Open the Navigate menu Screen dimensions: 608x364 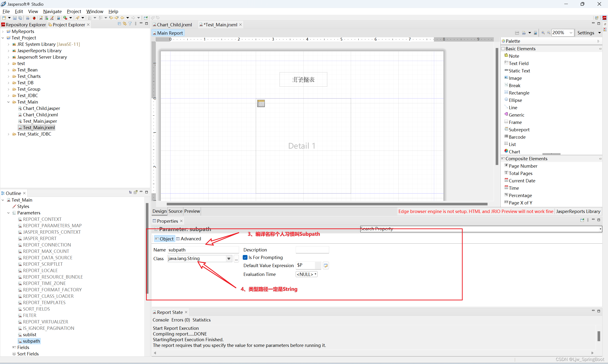[52, 11]
